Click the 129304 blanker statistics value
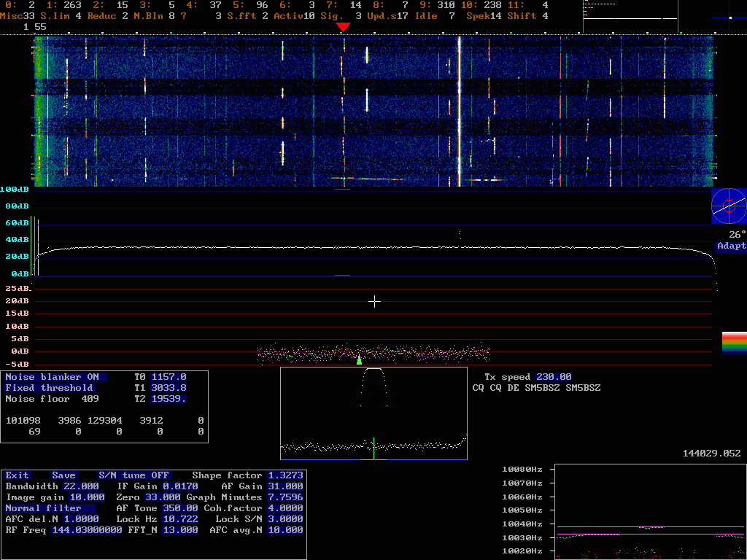 [105, 421]
